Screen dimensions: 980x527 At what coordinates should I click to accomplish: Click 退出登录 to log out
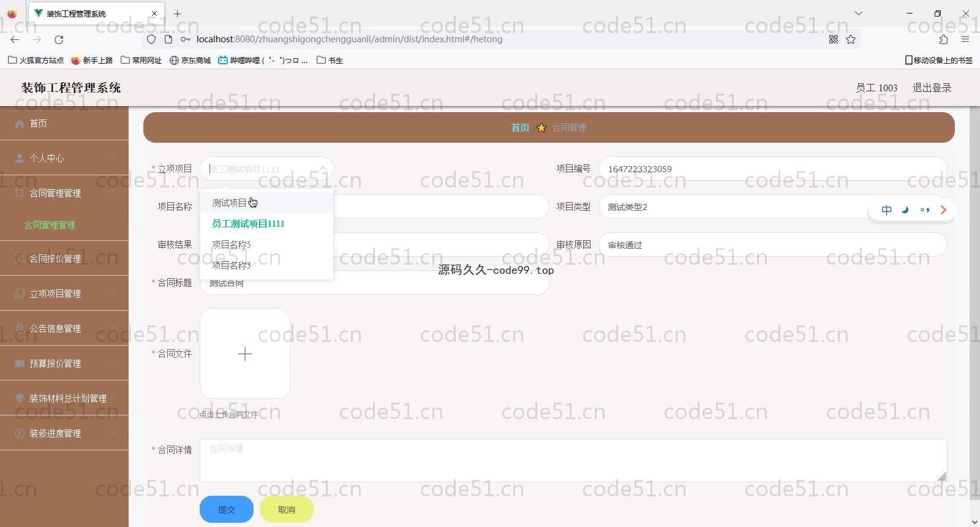(x=932, y=88)
